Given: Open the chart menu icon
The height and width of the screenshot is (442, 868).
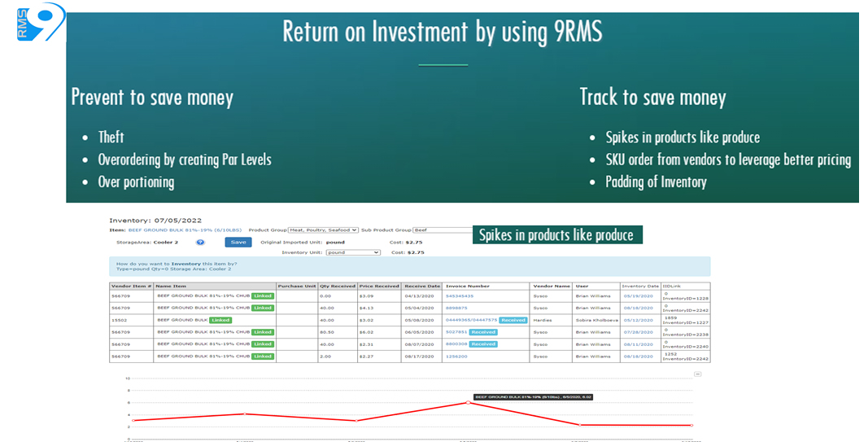Looking at the screenshot, I should click(x=697, y=374).
